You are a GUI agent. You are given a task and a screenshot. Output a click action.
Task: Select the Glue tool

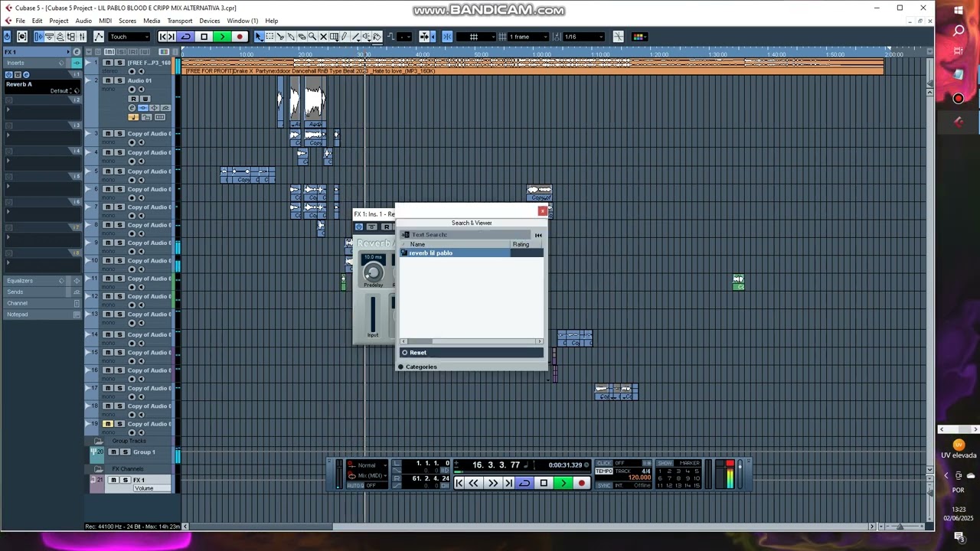(290, 36)
